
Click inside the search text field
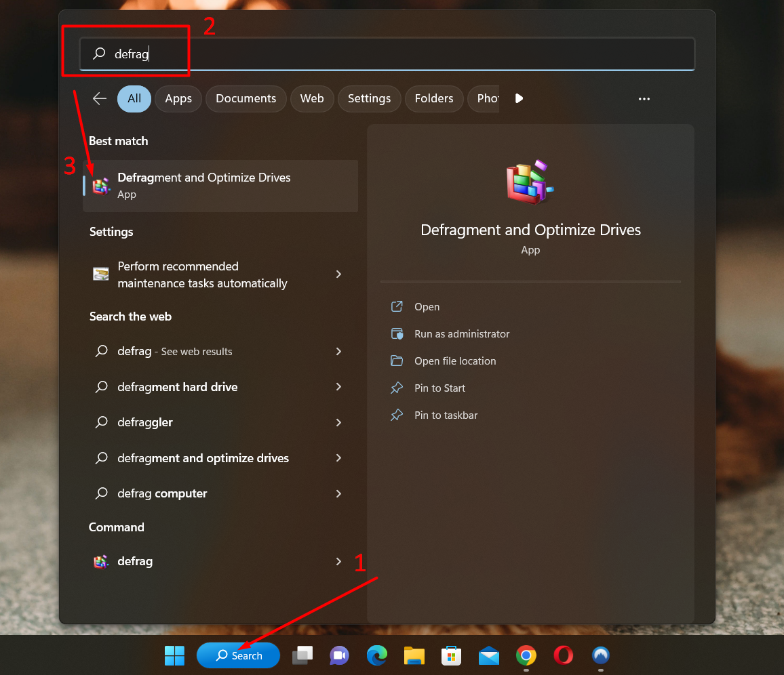coord(387,54)
